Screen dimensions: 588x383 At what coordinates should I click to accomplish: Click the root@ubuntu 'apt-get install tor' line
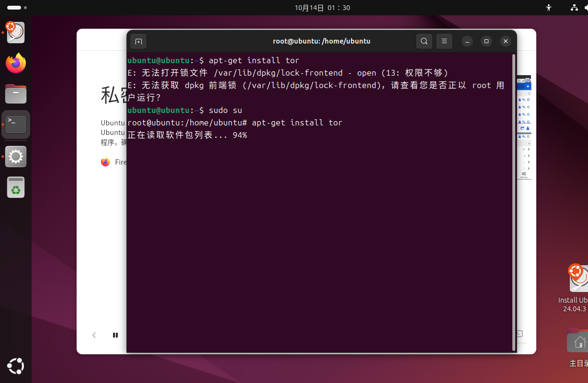(235, 123)
